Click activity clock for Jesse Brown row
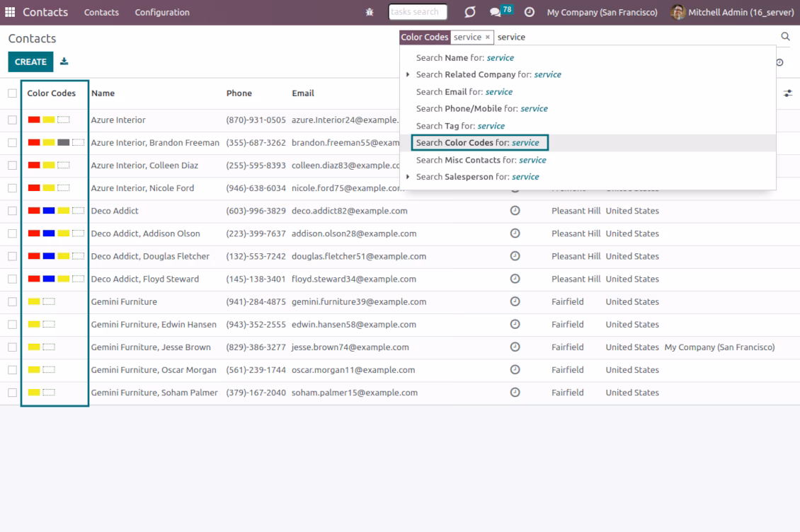The width and height of the screenshot is (800, 532). (515, 347)
